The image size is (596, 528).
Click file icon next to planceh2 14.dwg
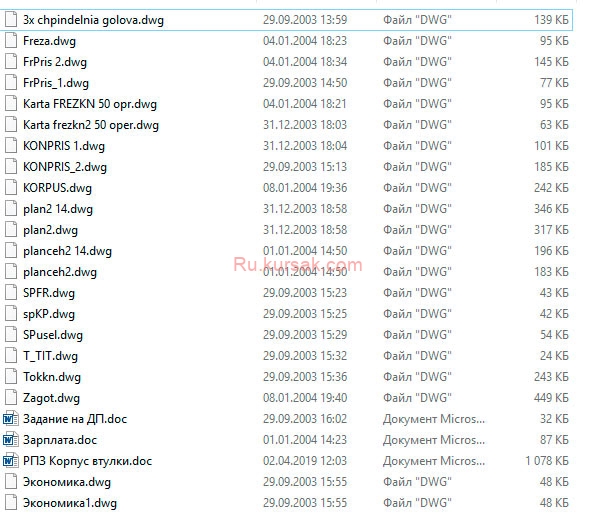click(11, 251)
